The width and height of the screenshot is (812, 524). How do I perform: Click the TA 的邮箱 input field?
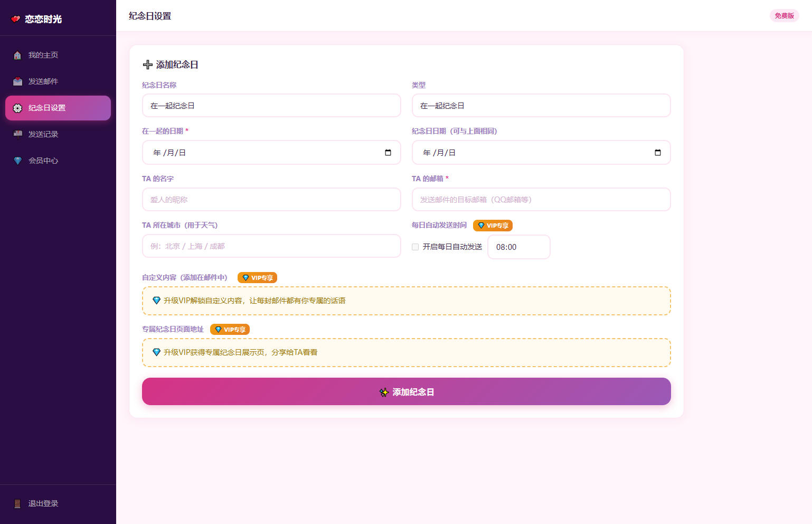tap(541, 200)
